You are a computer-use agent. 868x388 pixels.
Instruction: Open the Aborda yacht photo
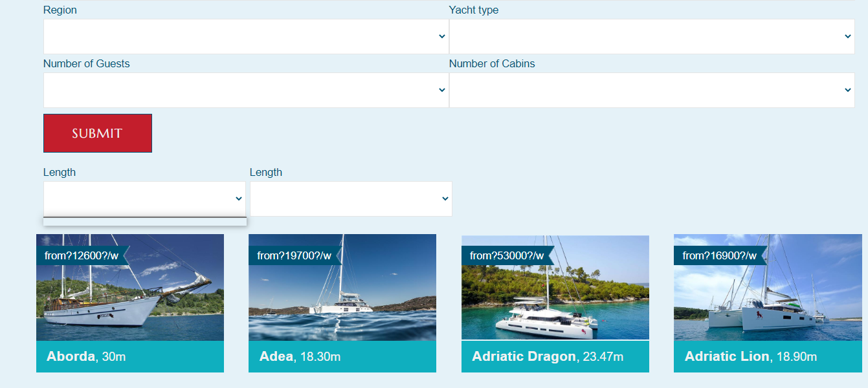(130, 287)
